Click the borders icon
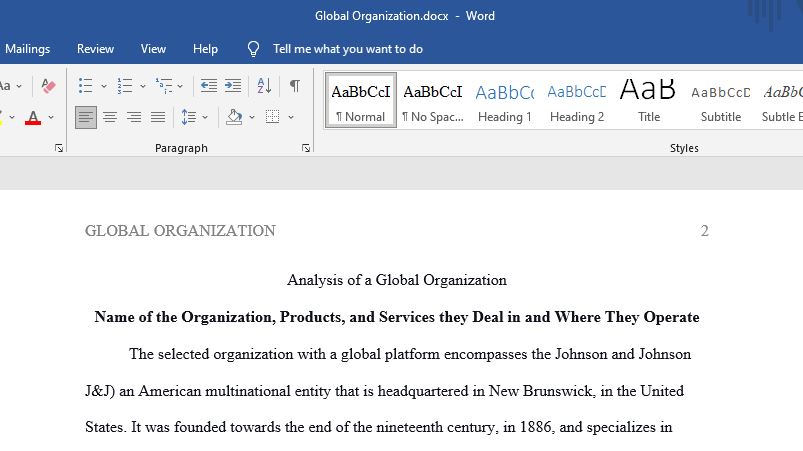Screen dimensions: 803x451 272,117
